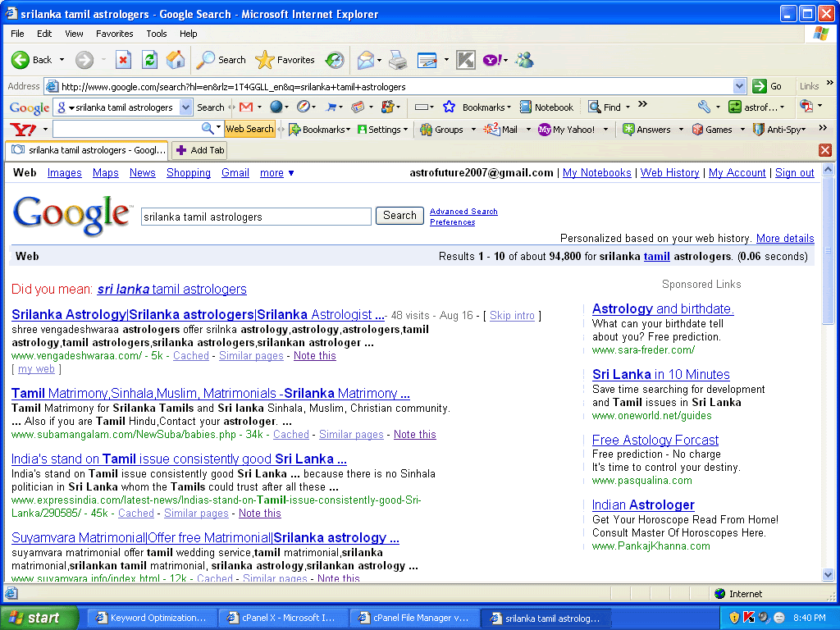Open the Web History link

669,172
